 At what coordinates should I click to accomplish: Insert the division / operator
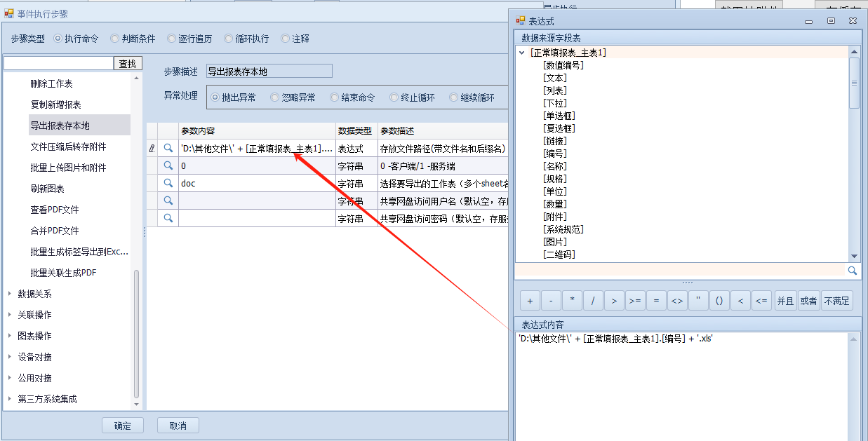point(593,301)
